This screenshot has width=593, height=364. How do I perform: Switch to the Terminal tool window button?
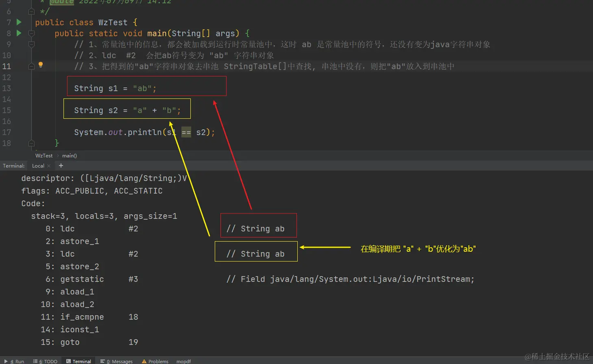(x=79, y=361)
